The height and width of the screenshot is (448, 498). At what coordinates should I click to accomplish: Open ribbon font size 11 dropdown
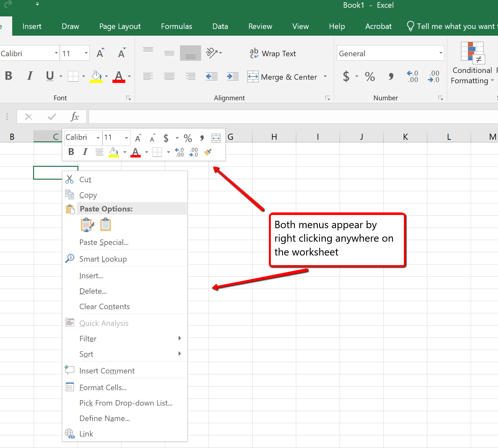point(86,53)
